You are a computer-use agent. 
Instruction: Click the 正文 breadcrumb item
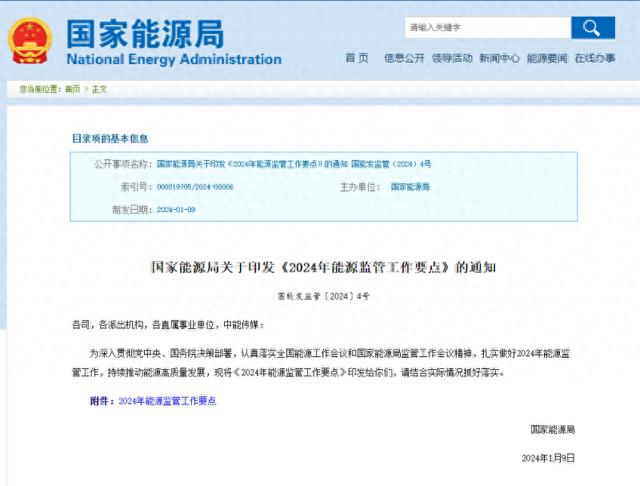pos(99,89)
